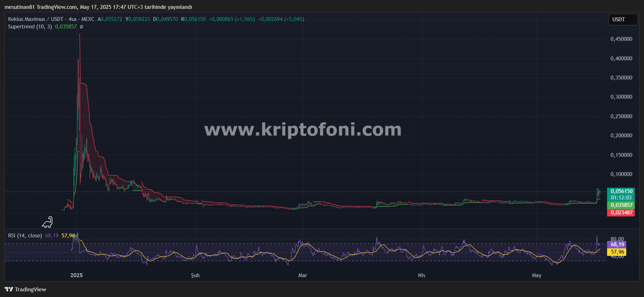Click the May label on time axis
This screenshot has height=297, width=644.
click(x=536, y=275)
